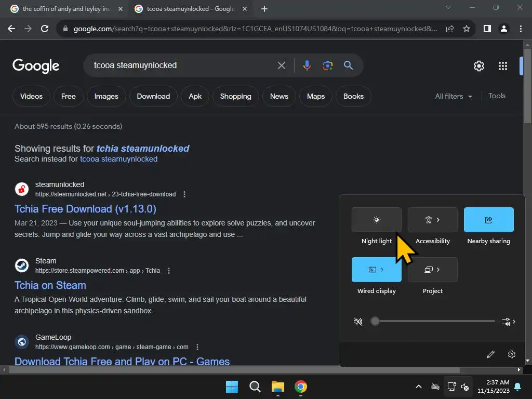
Task: Turn off Nearby sharing tile
Action: pos(488,220)
